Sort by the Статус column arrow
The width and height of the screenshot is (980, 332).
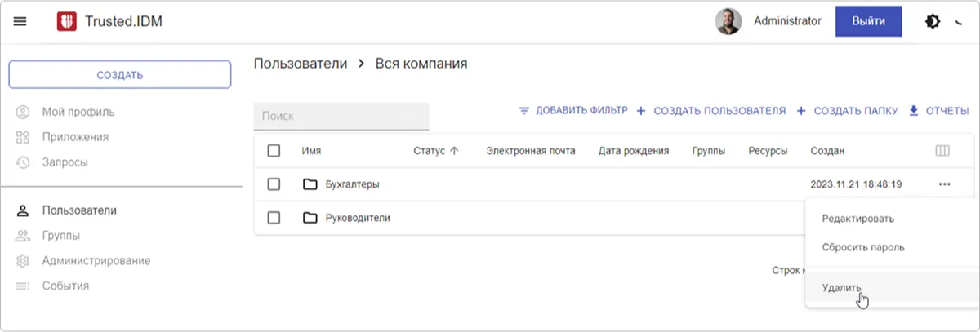coord(455,151)
